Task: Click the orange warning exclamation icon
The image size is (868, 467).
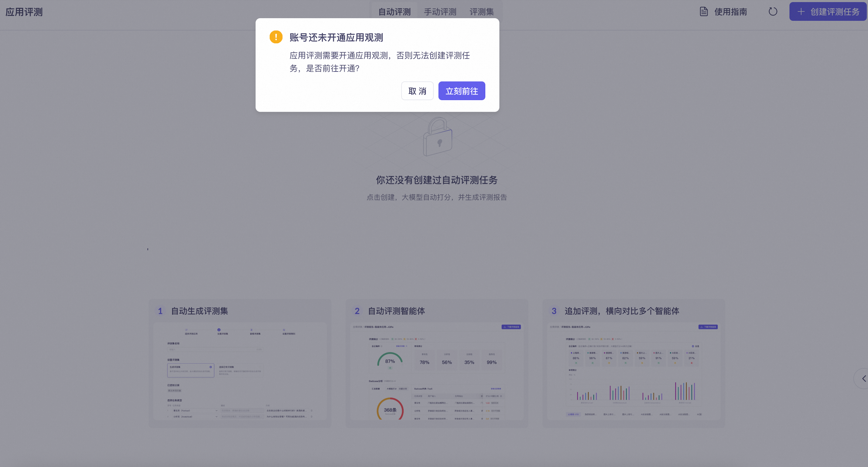Action: (276, 37)
